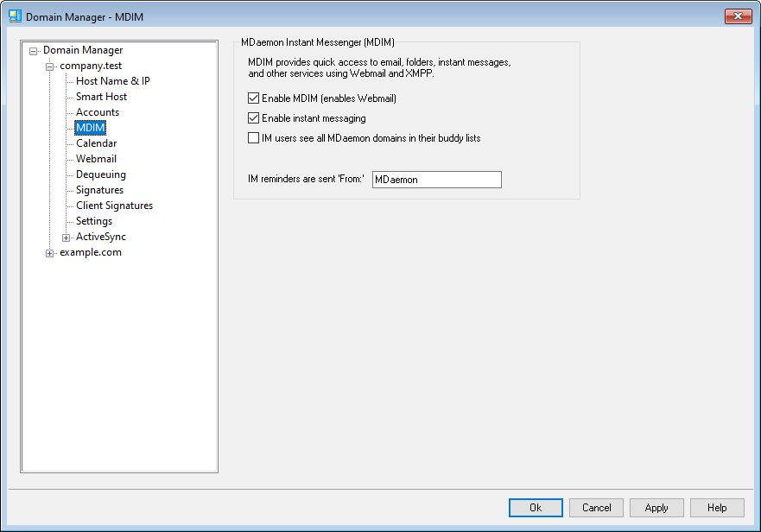Select Calendar tree item
This screenshot has height=532, width=761.
[x=96, y=143]
